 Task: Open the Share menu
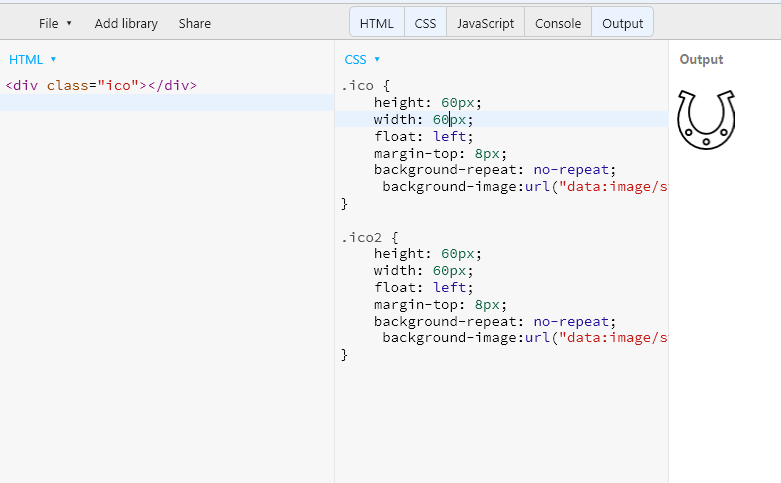(195, 23)
